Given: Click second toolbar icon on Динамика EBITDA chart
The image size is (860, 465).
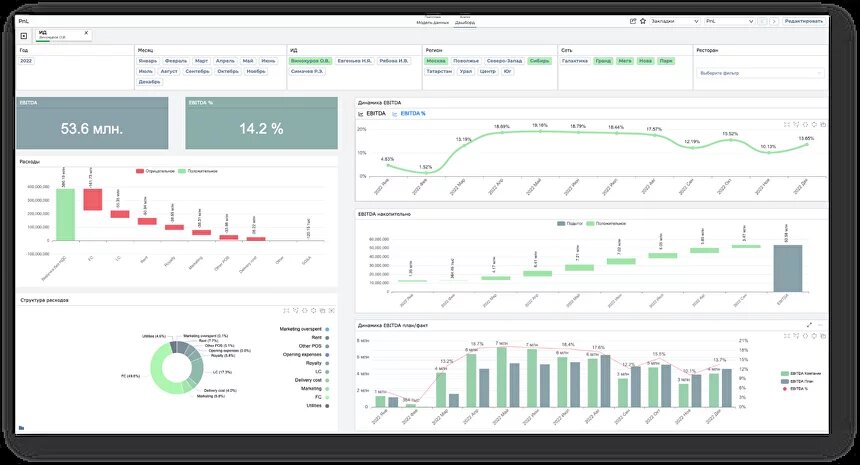Looking at the screenshot, I should (796, 124).
